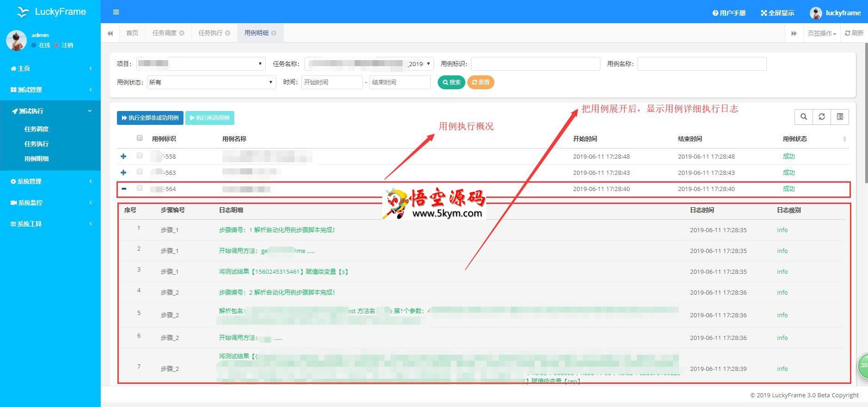
Task: Toggle the sidebar hamburger menu icon
Action: click(116, 12)
